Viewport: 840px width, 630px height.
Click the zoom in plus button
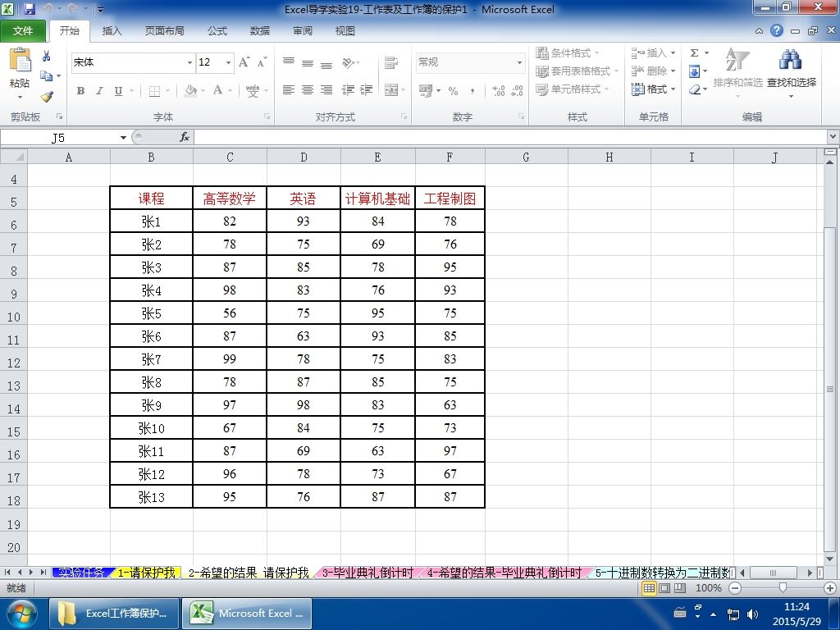tap(831, 588)
